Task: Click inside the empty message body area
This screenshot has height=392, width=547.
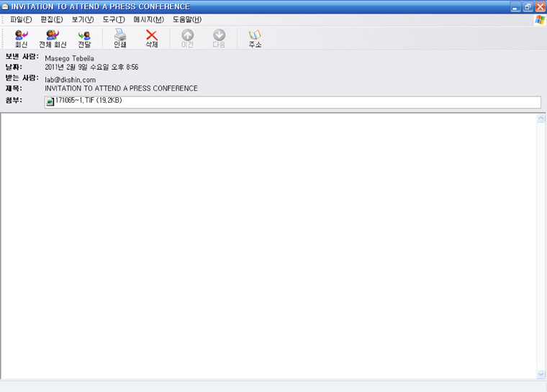Action: point(266,245)
